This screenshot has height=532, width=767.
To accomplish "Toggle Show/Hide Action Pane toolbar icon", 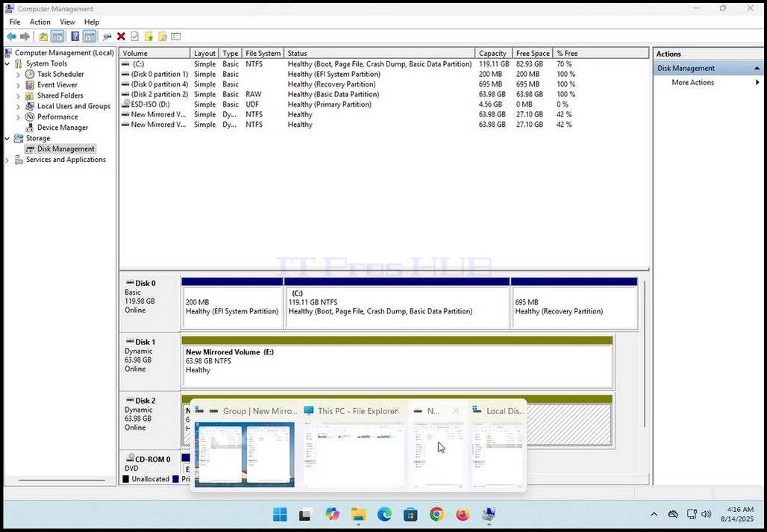I will [89, 37].
